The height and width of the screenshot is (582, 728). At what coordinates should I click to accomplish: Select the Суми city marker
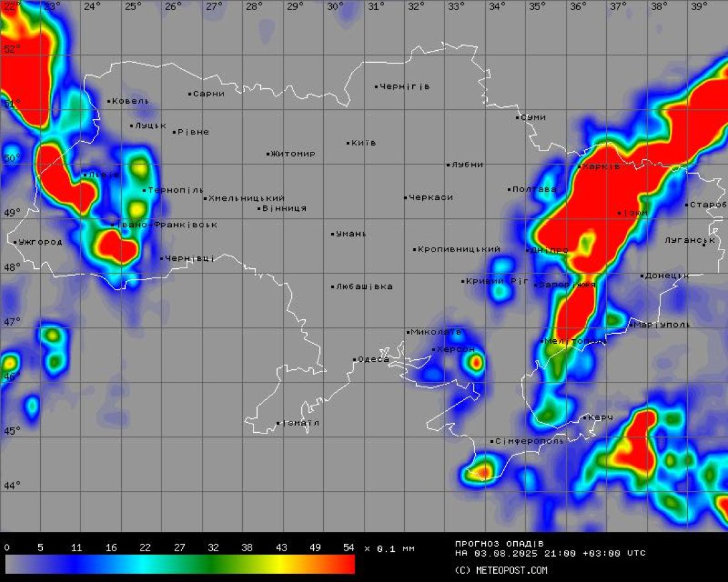pos(517,118)
